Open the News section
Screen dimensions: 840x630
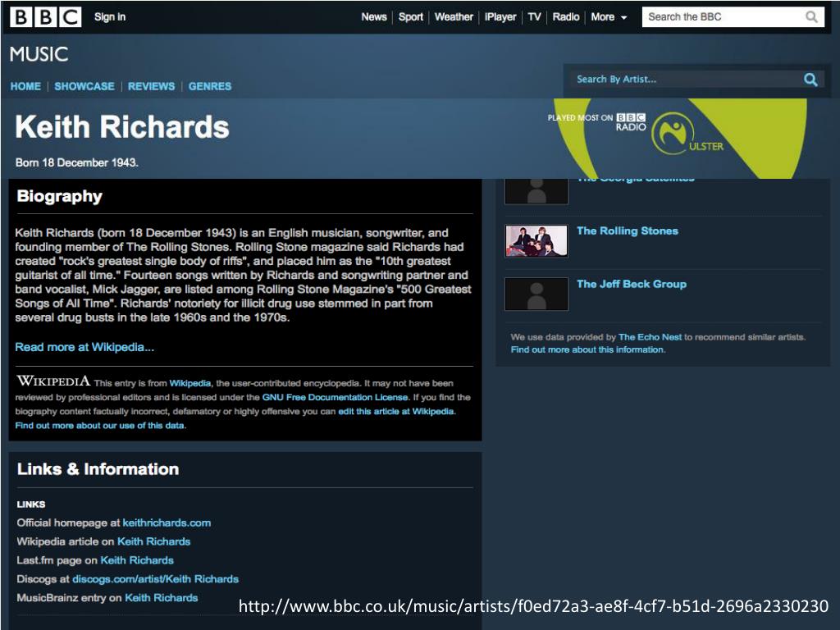click(374, 17)
